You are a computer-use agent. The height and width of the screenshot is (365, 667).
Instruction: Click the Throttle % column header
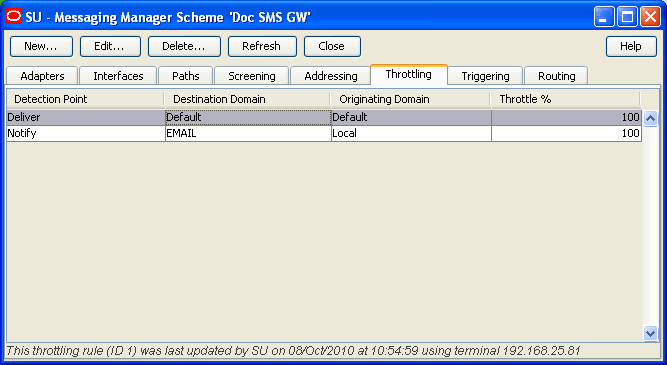pyautogui.click(x=565, y=99)
